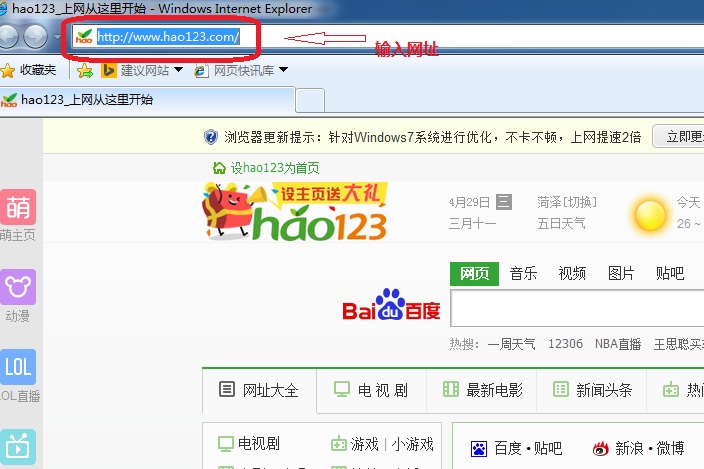The height and width of the screenshot is (469, 704).
Task: Expand the 建议网站 dropdown arrow
Action: point(178,70)
